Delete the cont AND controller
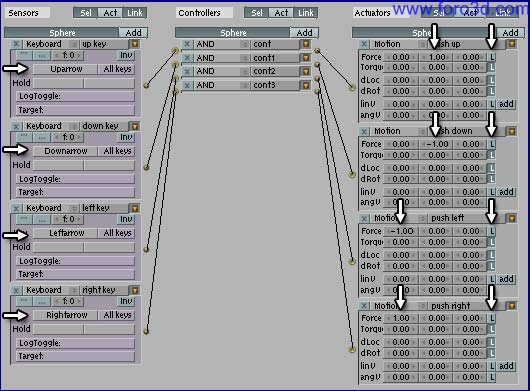 pos(187,44)
